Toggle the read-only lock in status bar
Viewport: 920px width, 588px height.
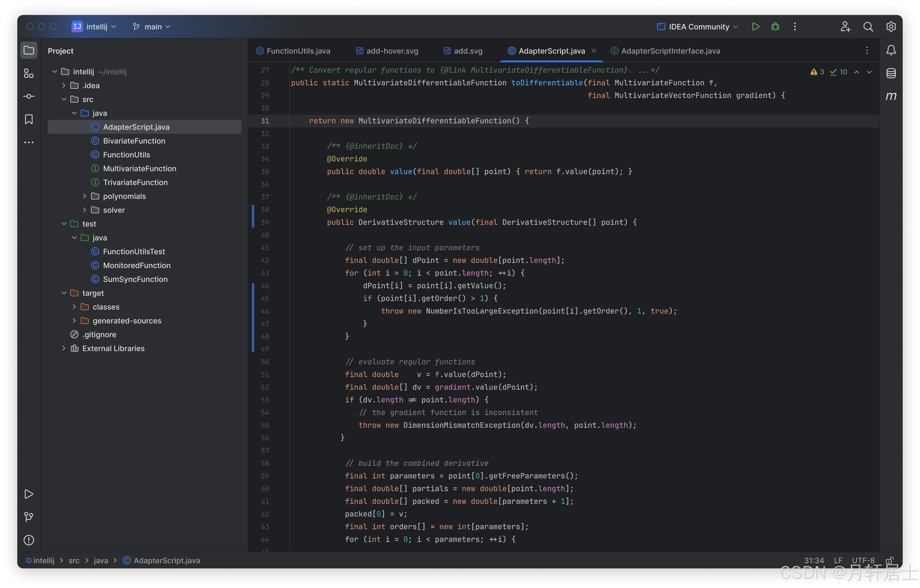coord(889,561)
